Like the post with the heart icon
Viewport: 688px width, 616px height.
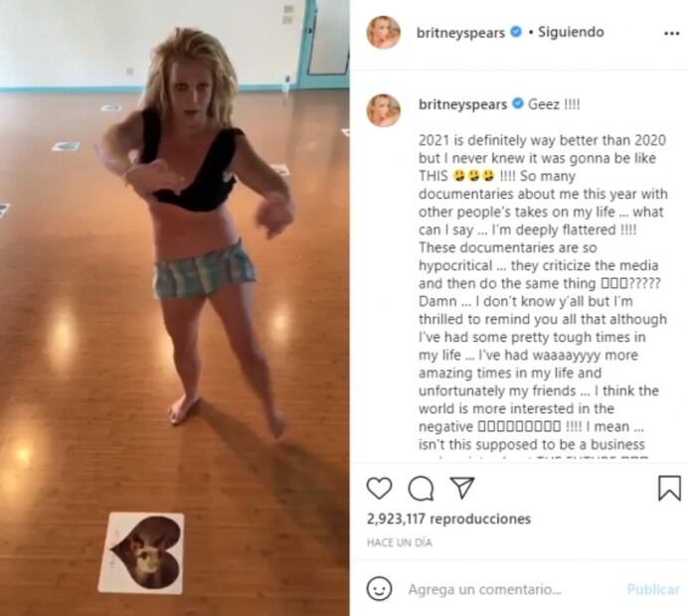[379, 489]
